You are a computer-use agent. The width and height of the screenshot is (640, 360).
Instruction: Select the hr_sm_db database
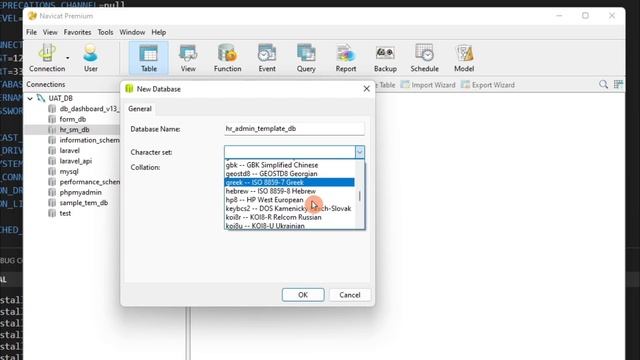[74, 130]
